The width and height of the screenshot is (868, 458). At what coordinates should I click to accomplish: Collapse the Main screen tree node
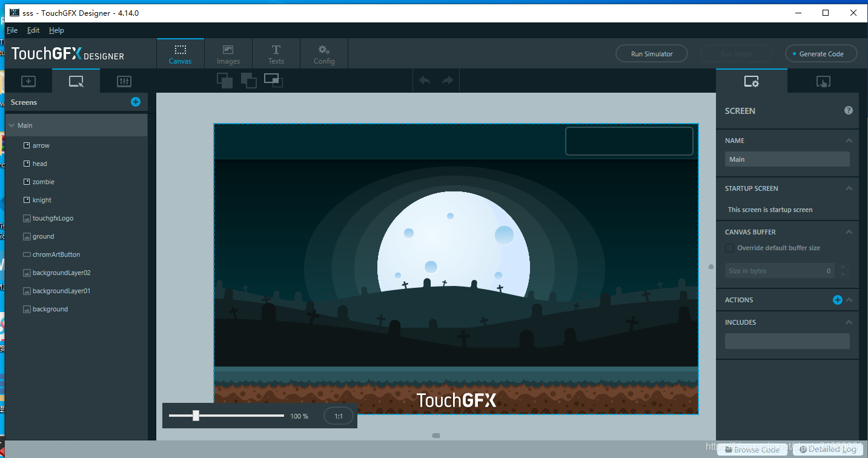tap(12, 125)
